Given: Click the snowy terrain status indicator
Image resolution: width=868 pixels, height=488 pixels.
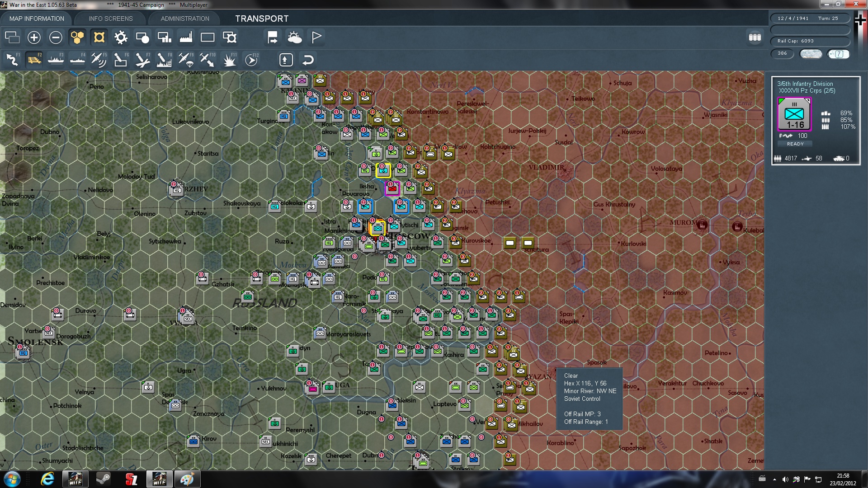Looking at the screenshot, I should (x=811, y=54).
